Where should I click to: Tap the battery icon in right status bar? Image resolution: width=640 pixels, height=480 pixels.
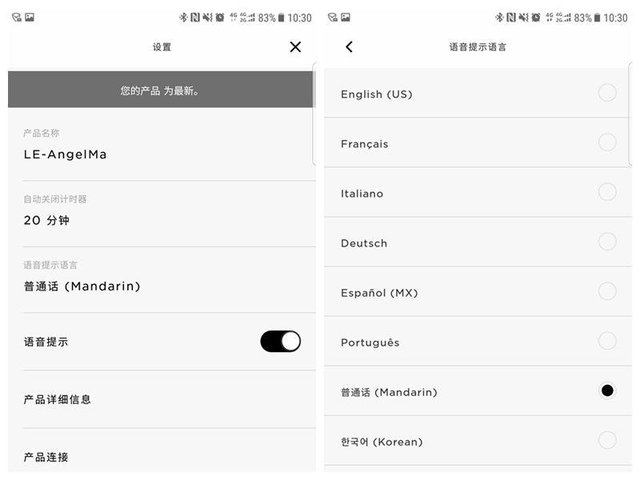point(597,18)
